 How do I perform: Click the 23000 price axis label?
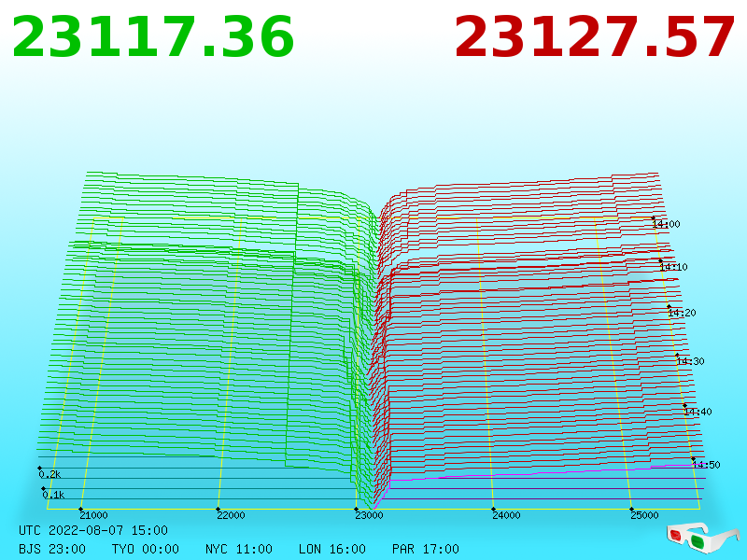(369, 515)
